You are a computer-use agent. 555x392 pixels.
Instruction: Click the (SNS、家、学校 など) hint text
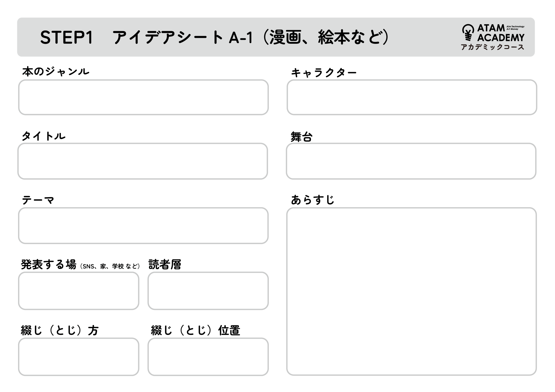(110, 266)
